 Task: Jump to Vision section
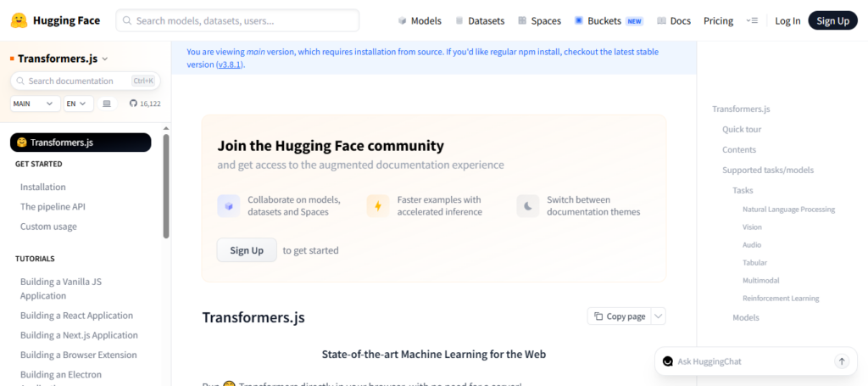pyautogui.click(x=753, y=227)
